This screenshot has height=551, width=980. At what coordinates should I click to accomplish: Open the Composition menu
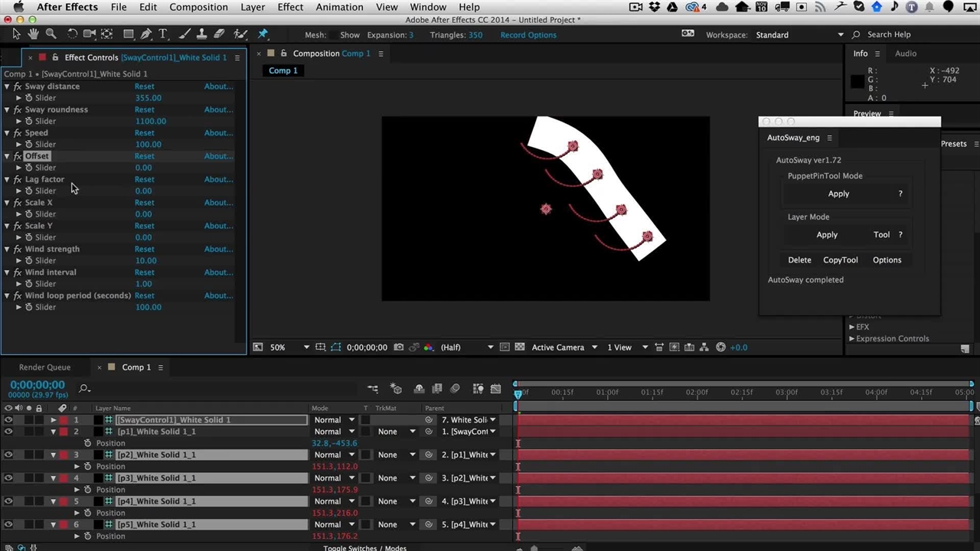point(198,7)
